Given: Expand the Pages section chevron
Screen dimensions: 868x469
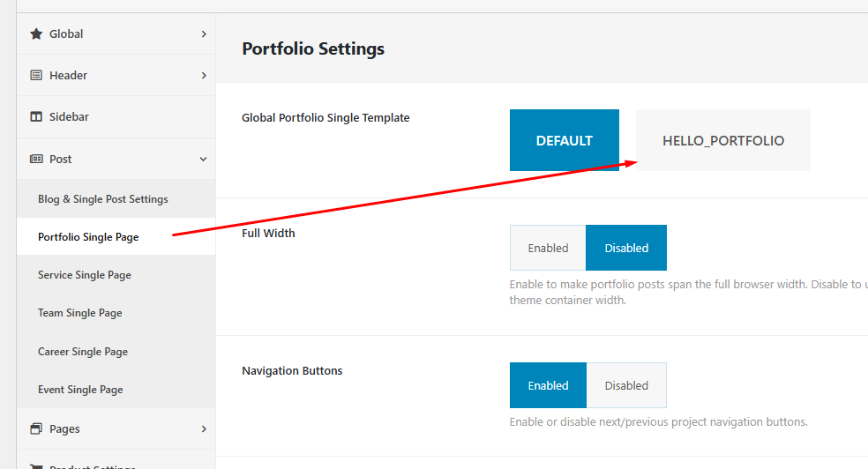Looking at the screenshot, I should (x=204, y=429).
